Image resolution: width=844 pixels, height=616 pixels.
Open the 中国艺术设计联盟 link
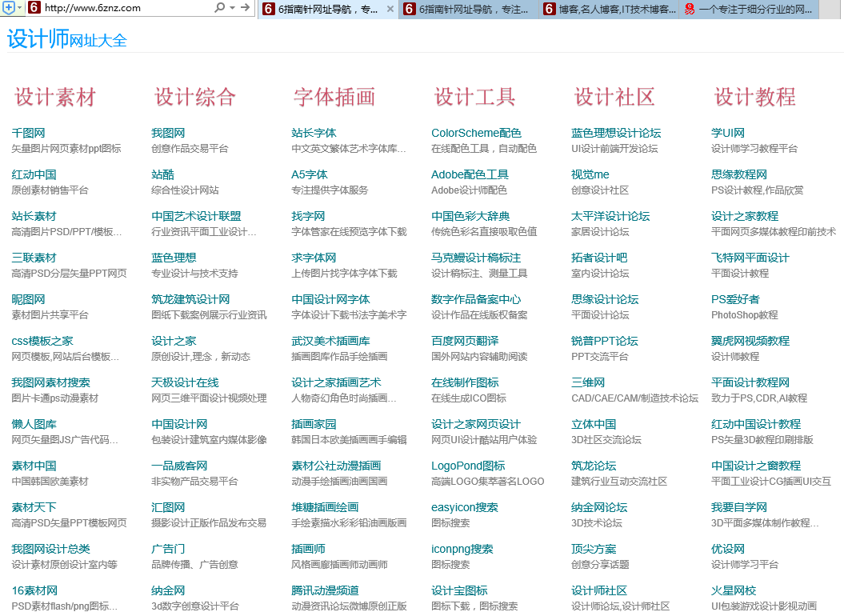tap(196, 216)
